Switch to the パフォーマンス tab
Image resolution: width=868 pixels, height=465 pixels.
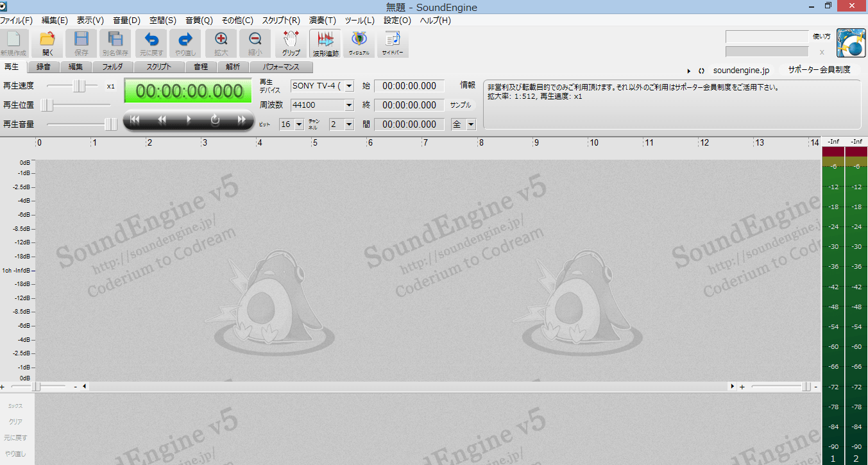click(x=281, y=67)
